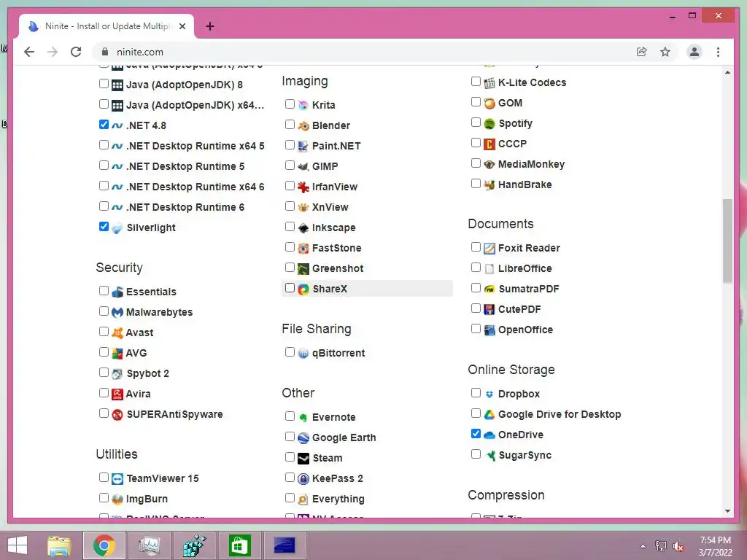Image resolution: width=747 pixels, height=560 pixels.
Task: Click the Evernote icon
Action: [x=303, y=418]
